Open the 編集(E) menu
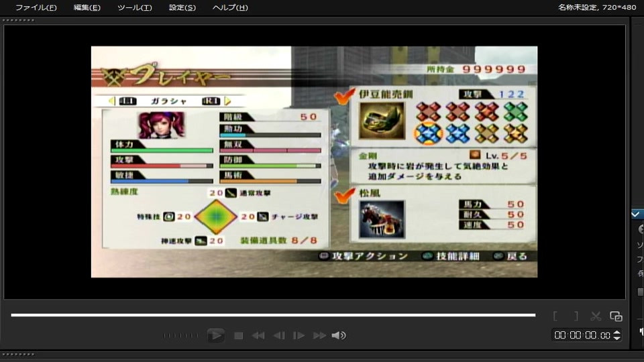This screenshot has height=362, width=644. click(87, 7)
